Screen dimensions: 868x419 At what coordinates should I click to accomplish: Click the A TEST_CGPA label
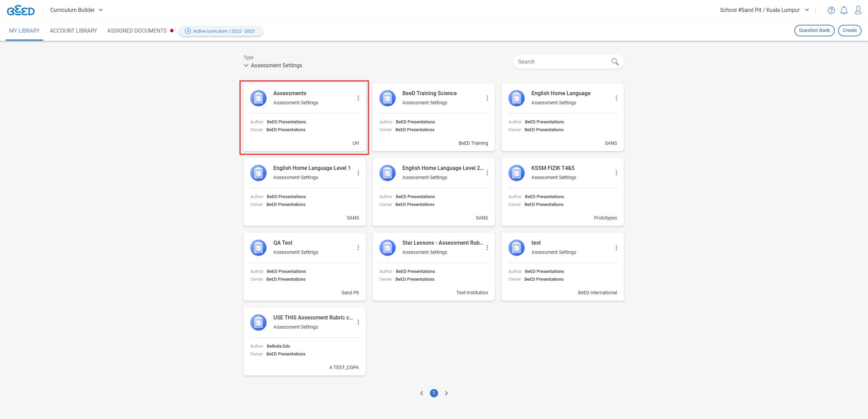pos(344,367)
